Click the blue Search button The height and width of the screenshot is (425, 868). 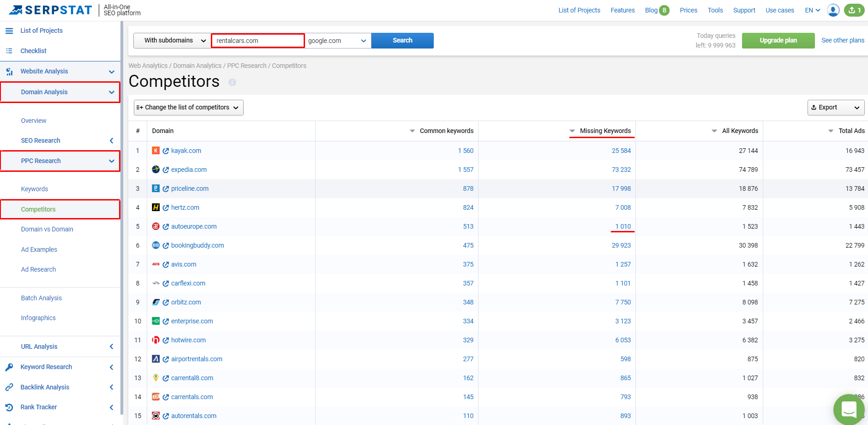[402, 41]
